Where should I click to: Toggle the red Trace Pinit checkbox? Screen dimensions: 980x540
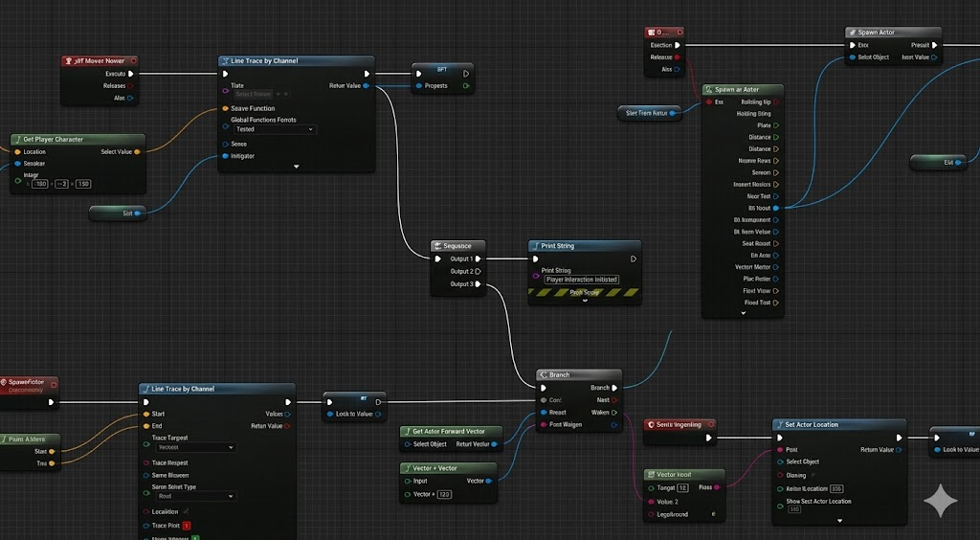point(187,526)
